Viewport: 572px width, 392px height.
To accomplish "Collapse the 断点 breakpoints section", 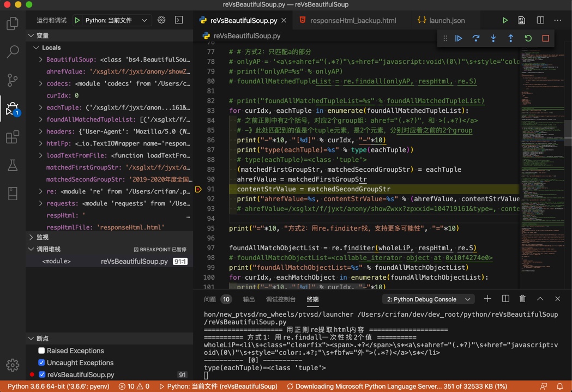I will click(32, 339).
